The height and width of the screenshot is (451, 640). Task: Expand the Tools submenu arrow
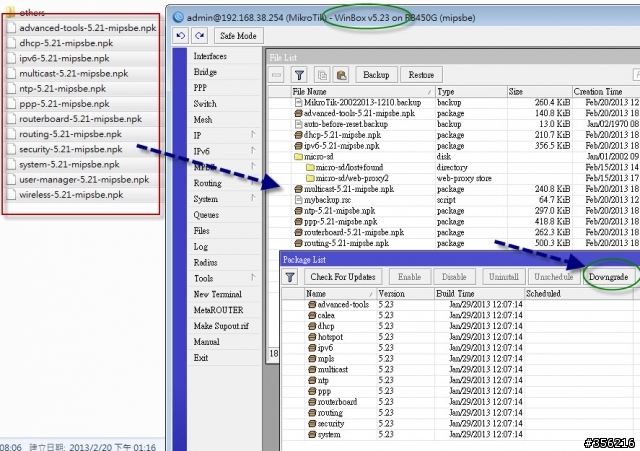click(253, 278)
